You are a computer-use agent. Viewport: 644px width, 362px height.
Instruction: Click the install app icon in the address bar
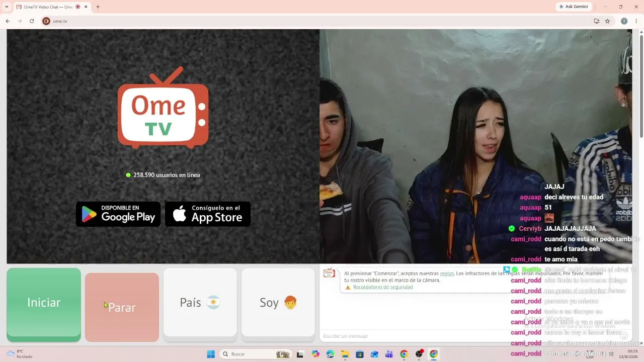click(597, 21)
